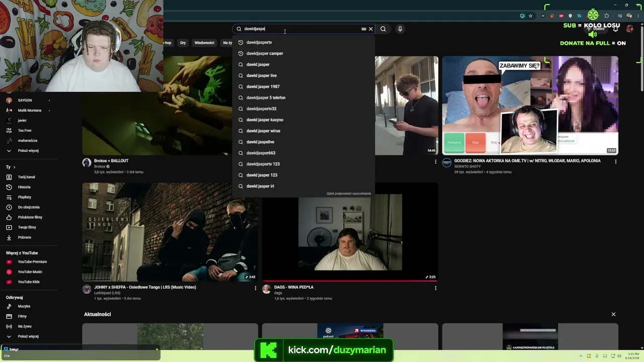Open the Playlisty icon in sidebar
Image resolution: width=644 pixels, height=362 pixels.
point(9,197)
